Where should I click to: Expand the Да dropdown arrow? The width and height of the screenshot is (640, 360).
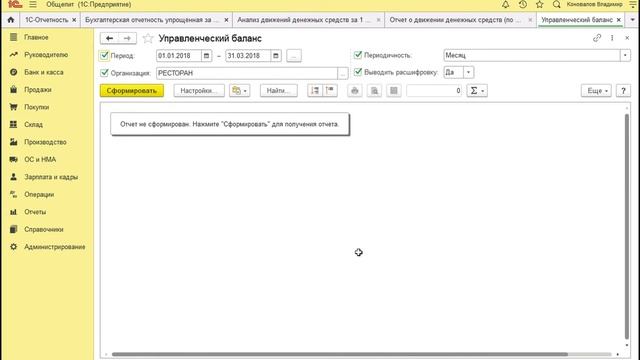click(x=469, y=72)
